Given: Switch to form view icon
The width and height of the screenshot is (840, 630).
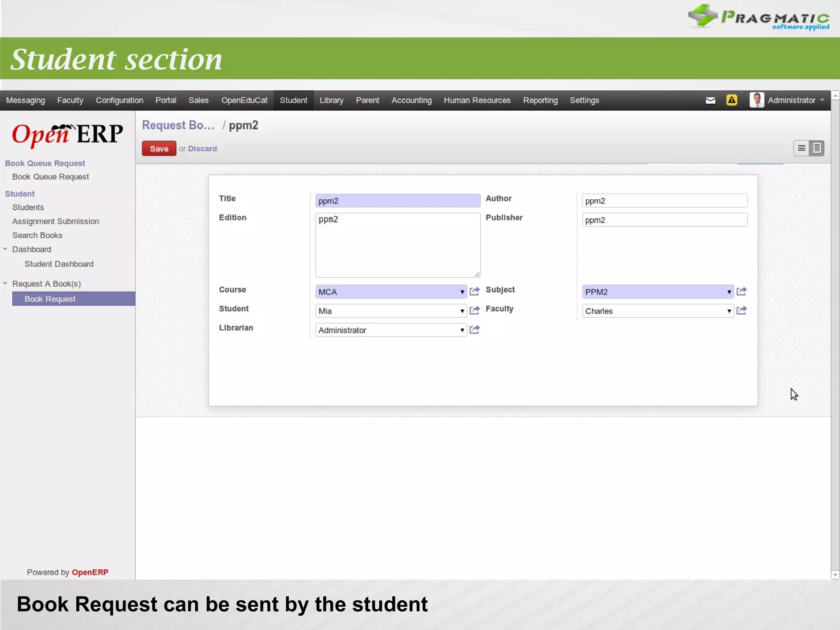Looking at the screenshot, I should coord(817,148).
